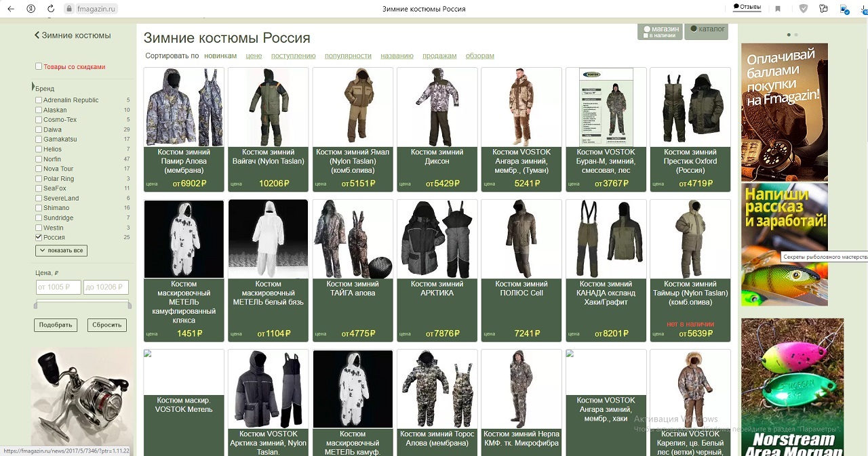Click the padlock site security icon

68,9
